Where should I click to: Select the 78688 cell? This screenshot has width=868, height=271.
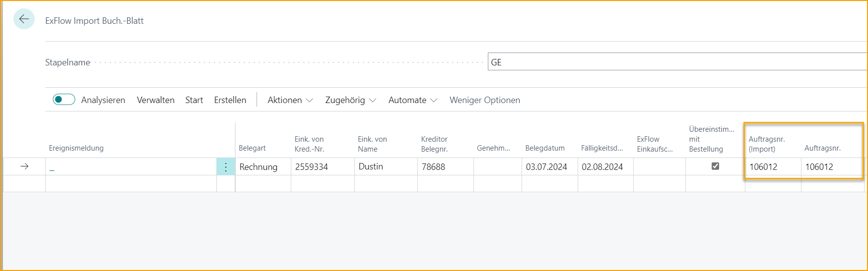click(x=446, y=167)
